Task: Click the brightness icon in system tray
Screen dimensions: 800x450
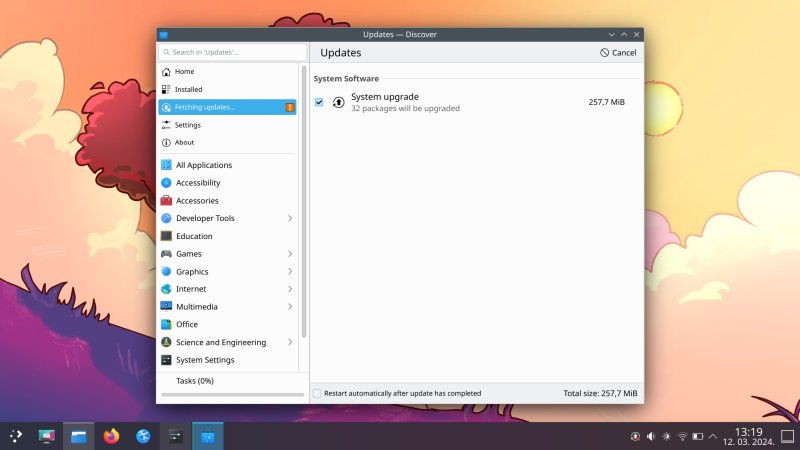Action: (x=666, y=437)
